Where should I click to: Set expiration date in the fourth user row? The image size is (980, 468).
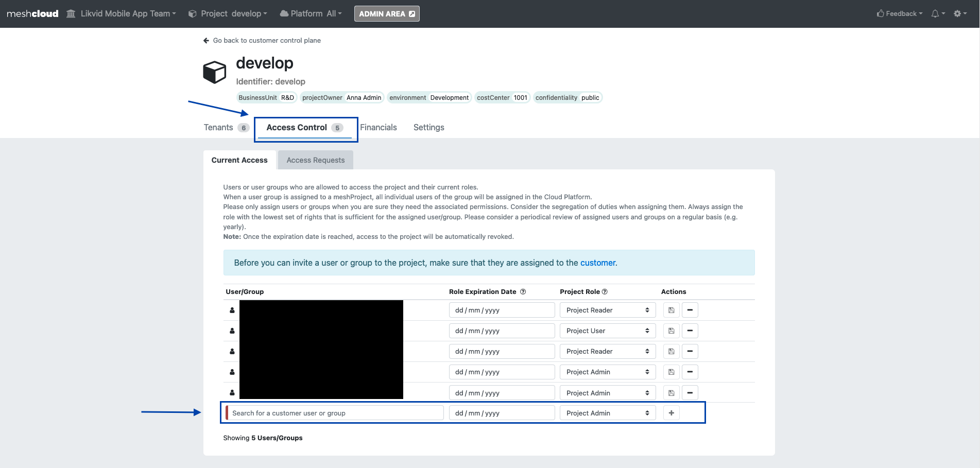(502, 372)
